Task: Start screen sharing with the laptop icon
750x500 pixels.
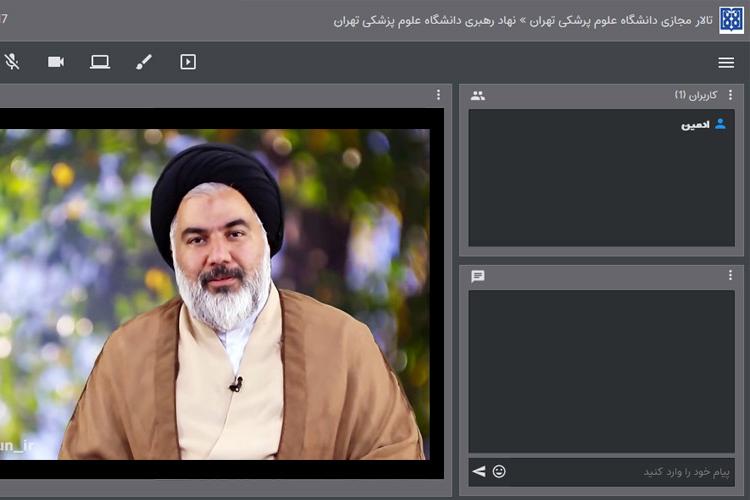Action: [x=100, y=62]
